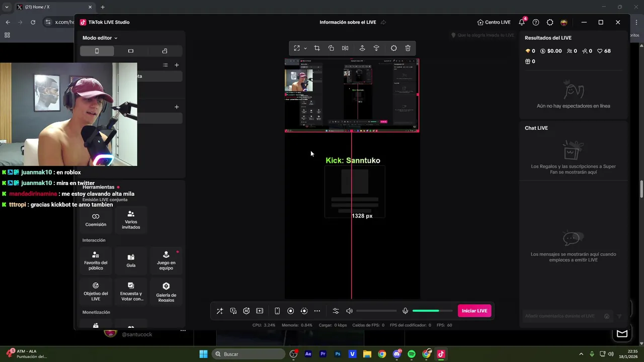
Task: Open Varios invitados tool
Action: tap(131, 220)
